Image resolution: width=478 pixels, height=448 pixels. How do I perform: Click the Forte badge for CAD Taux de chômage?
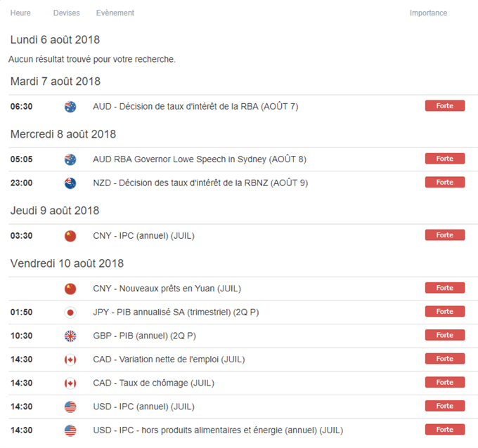pos(445,382)
